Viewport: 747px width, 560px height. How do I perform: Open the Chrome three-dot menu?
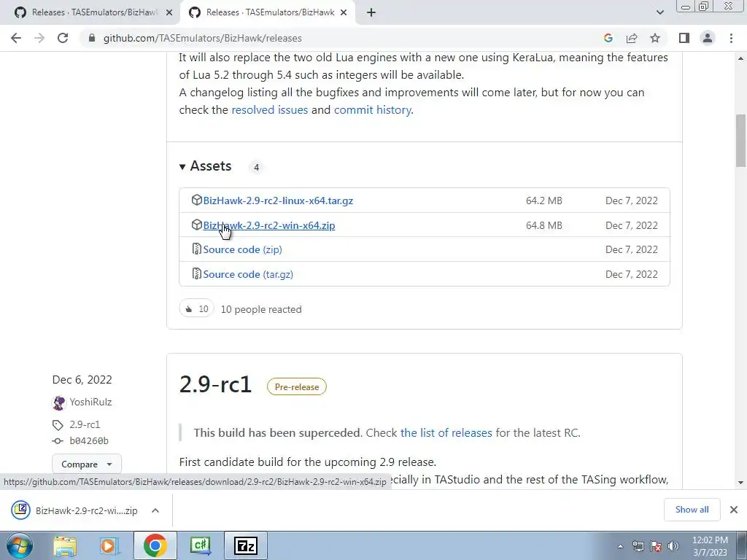(731, 38)
